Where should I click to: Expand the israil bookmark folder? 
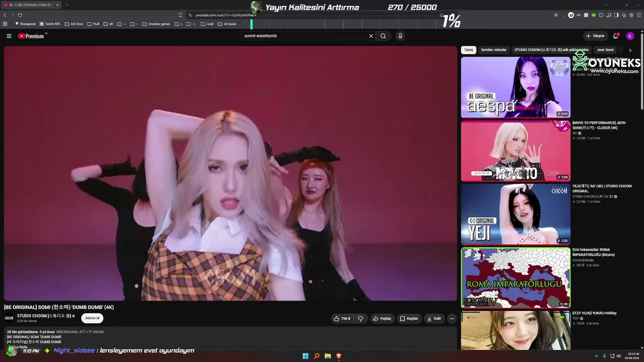(207, 24)
